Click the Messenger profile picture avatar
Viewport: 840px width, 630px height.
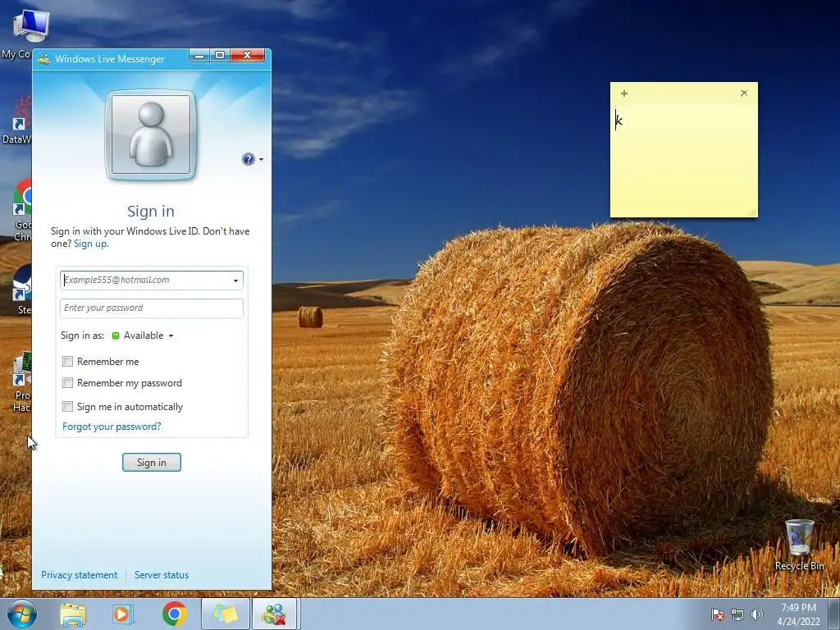click(151, 135)
